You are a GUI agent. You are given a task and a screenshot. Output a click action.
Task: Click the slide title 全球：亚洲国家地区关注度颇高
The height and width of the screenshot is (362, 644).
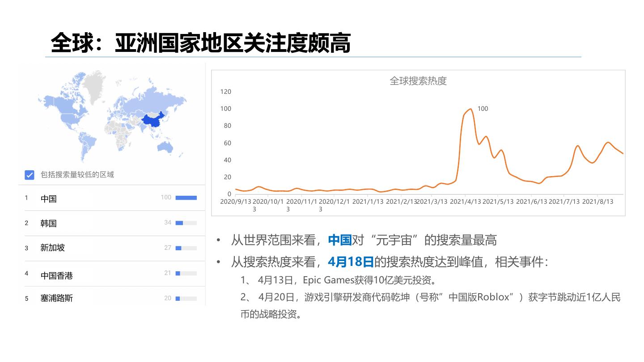pos(200,43)
